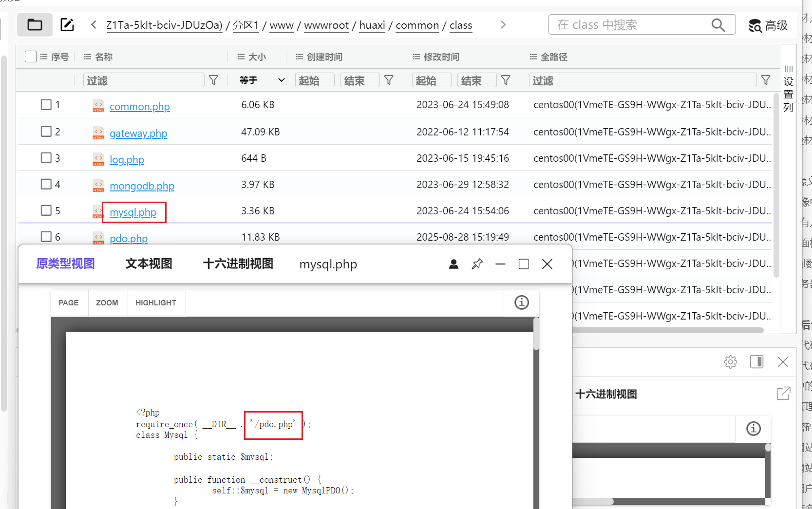The height and width of the screenshot is (509, 812).
Task: Open advanced search with 高级 icon
Action: (x=768, y=25)
